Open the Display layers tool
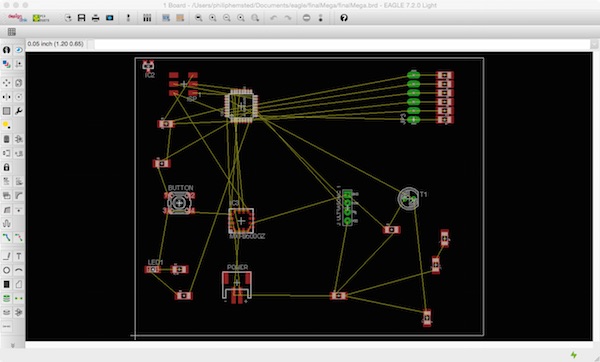Screen dimensions: 600x362 (x=7, y=64)
